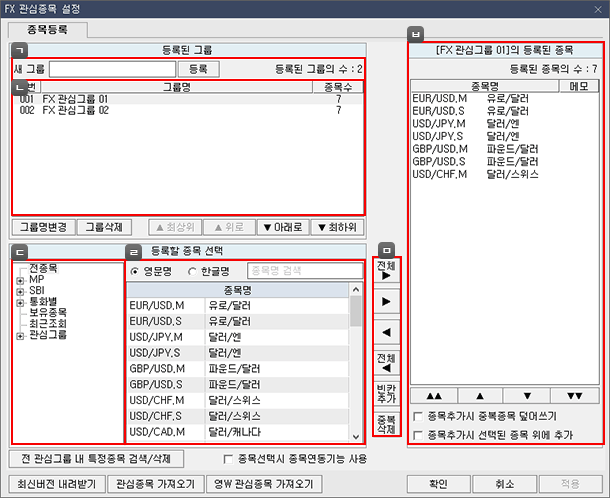The image size is (610, 498).
Task: Click the 영W 관심종목 가져오기 button
Action: pos(264,484)
